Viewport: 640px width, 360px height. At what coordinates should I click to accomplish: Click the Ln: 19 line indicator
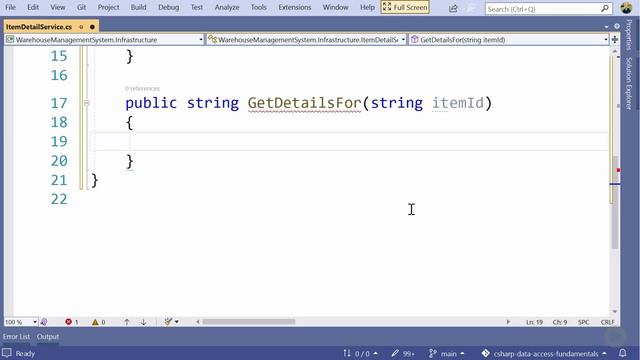pyautogui.click(x=534, y=322)
